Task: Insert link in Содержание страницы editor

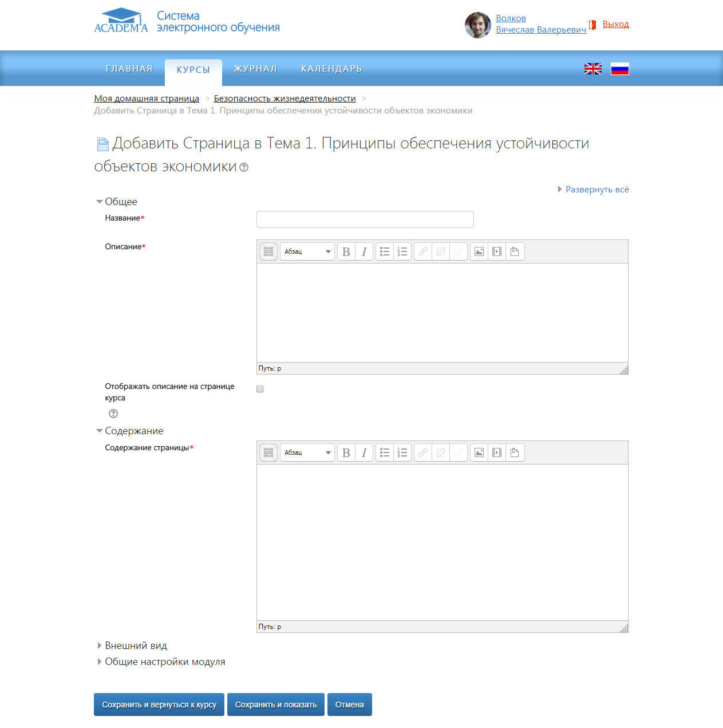Action: pyautogui.click(x=423, y=452)
